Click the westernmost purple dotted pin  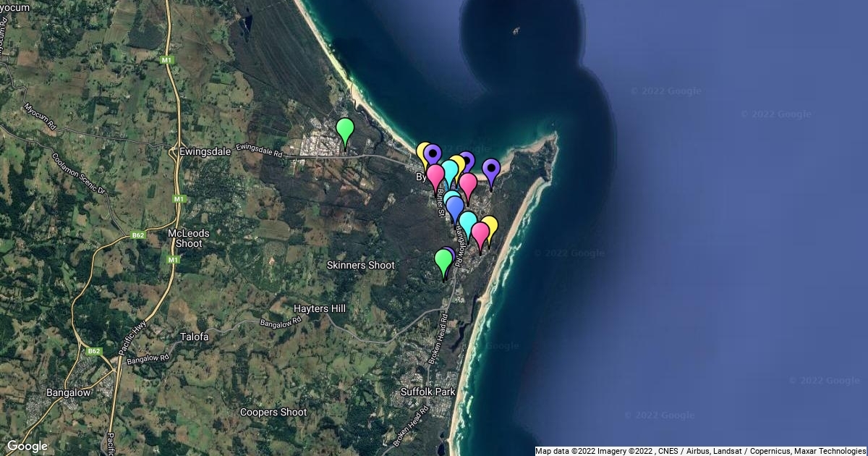click(433, 155)
